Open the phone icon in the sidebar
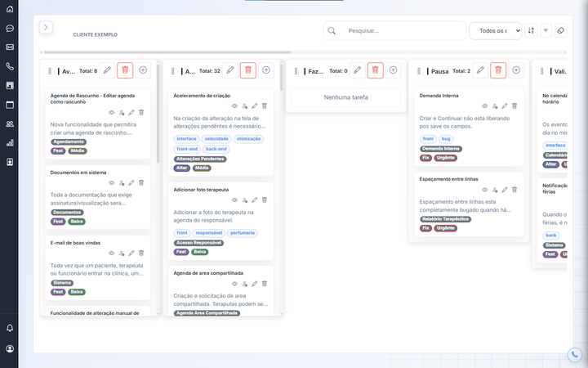Viewport: 588px width, 368px height. click(x=10, y=66)
